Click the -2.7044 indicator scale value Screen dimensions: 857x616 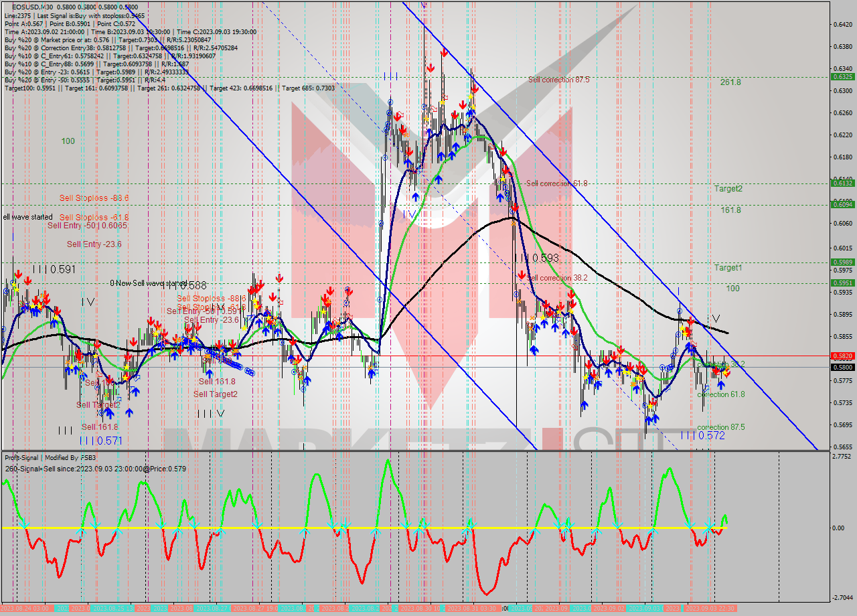point(842,597)
